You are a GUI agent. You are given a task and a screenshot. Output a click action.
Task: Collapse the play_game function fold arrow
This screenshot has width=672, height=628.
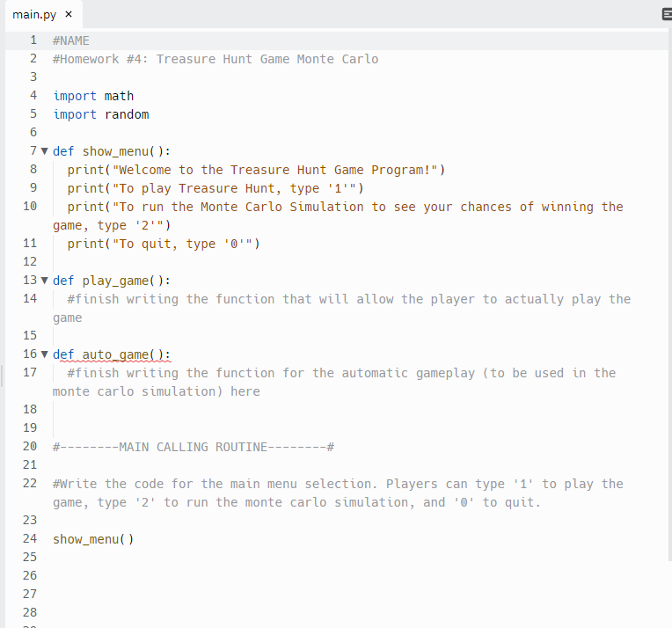(x=45, y=281)
